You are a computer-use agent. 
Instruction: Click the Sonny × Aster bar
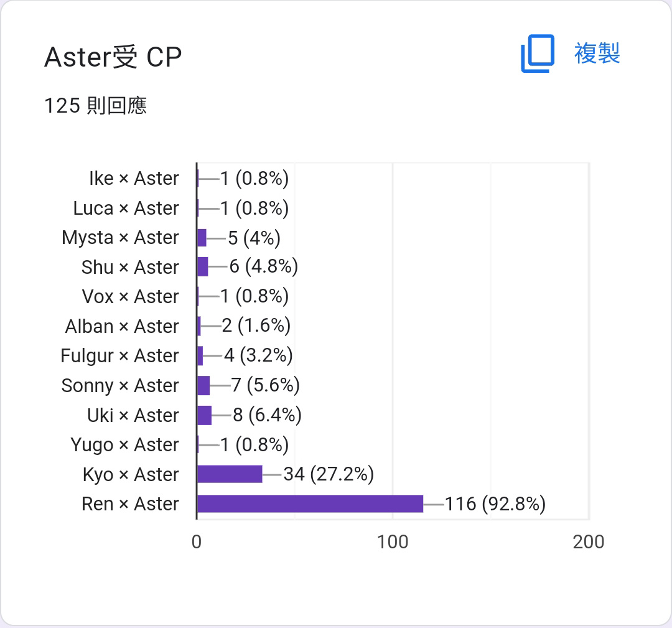click(x=203, y=385)
